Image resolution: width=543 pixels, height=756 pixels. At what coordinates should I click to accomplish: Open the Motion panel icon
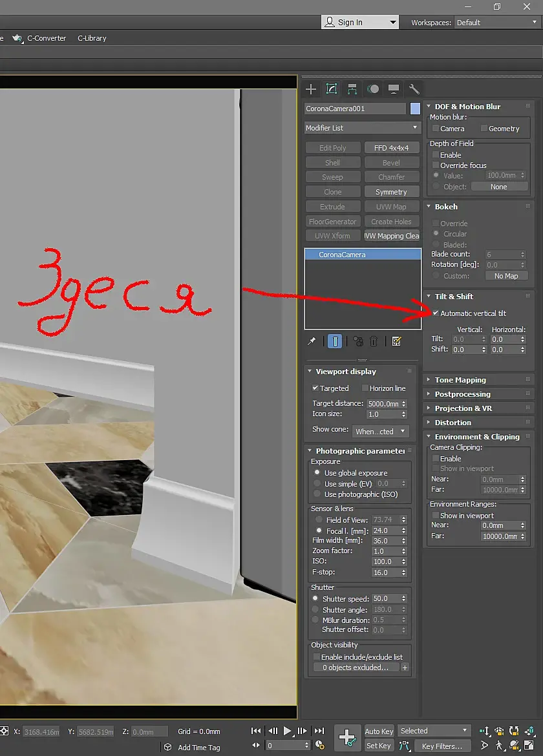373,89
